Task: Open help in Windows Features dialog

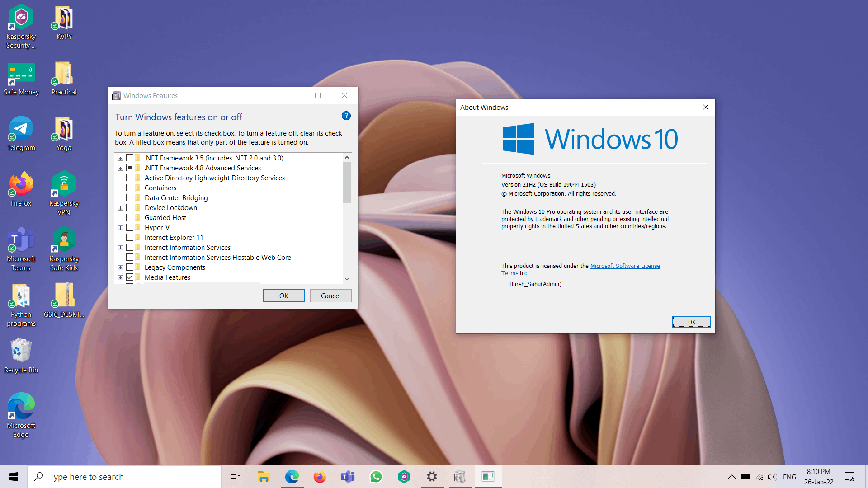Action: click(346, 116)
